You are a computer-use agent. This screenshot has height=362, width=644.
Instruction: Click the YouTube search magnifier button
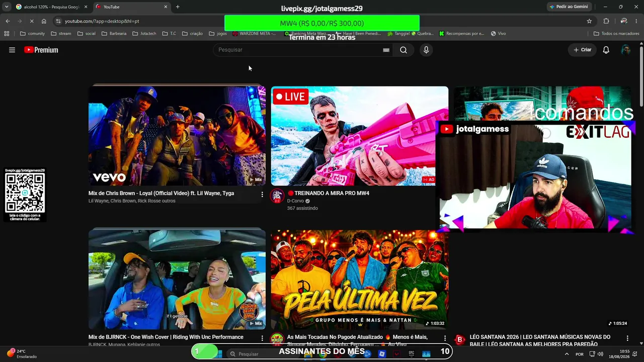[404, 50]
